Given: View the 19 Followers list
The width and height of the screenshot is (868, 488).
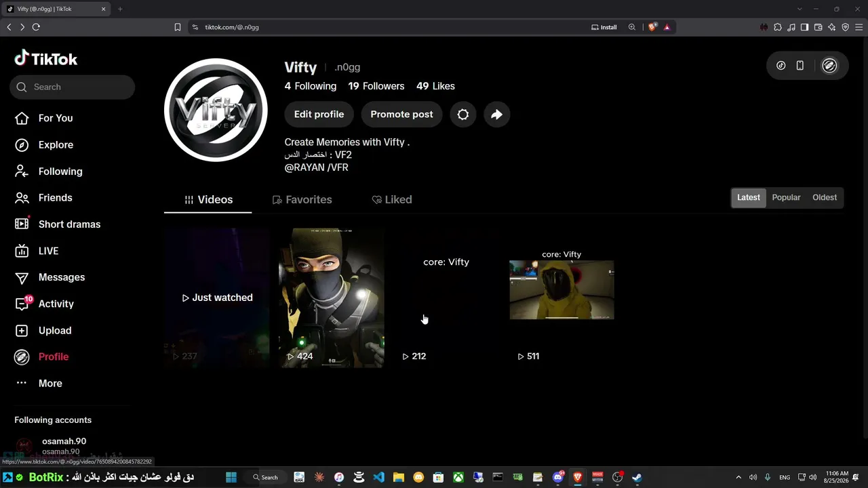Looking at the screenshot, I should pos(376,86).
